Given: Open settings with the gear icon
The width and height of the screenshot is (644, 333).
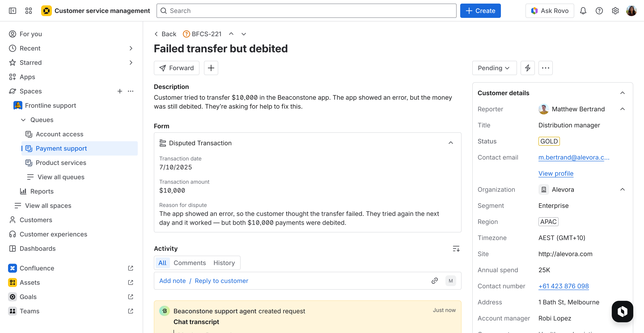Looking at the screenshot, I should tap(615, 11).
